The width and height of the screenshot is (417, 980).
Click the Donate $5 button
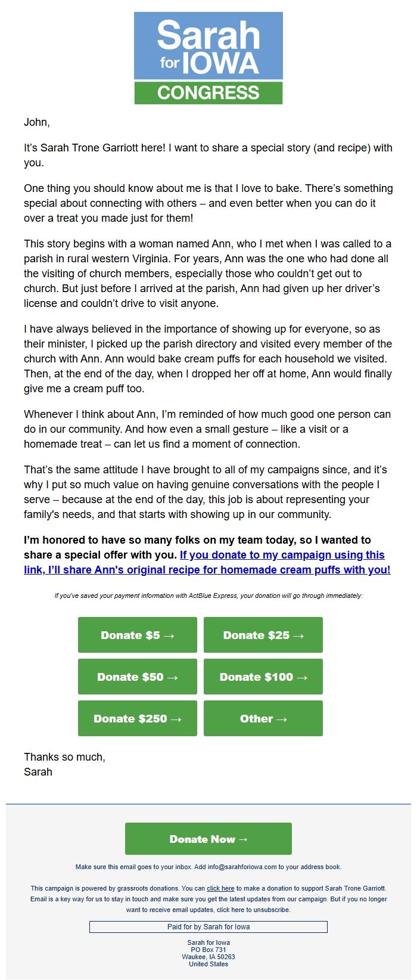tap(137, 635)
